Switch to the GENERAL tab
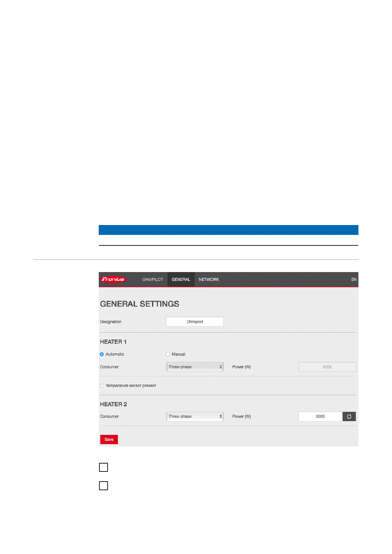Viewport: 392px width, 554px height. (181, 280)
